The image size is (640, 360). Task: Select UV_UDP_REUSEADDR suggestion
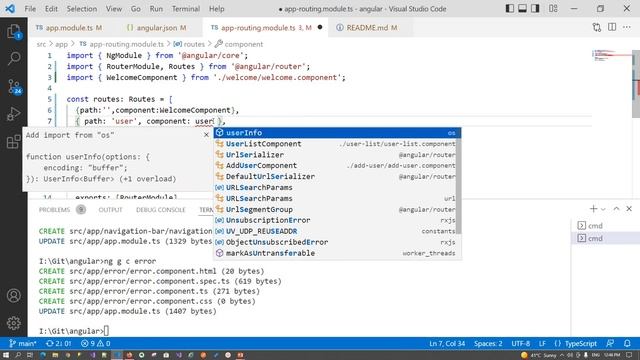pyautogui.click(x=335, y=231)
